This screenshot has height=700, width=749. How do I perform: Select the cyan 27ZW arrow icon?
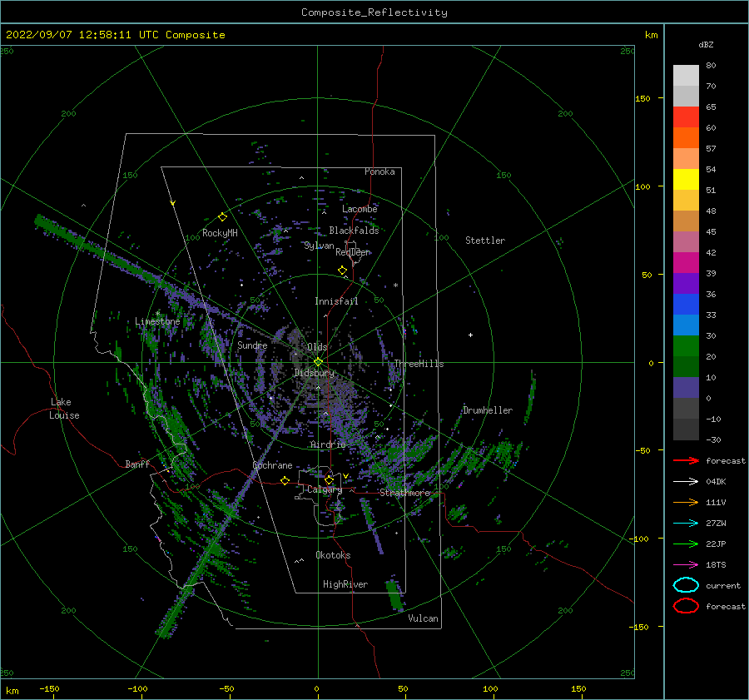point(686,524)
